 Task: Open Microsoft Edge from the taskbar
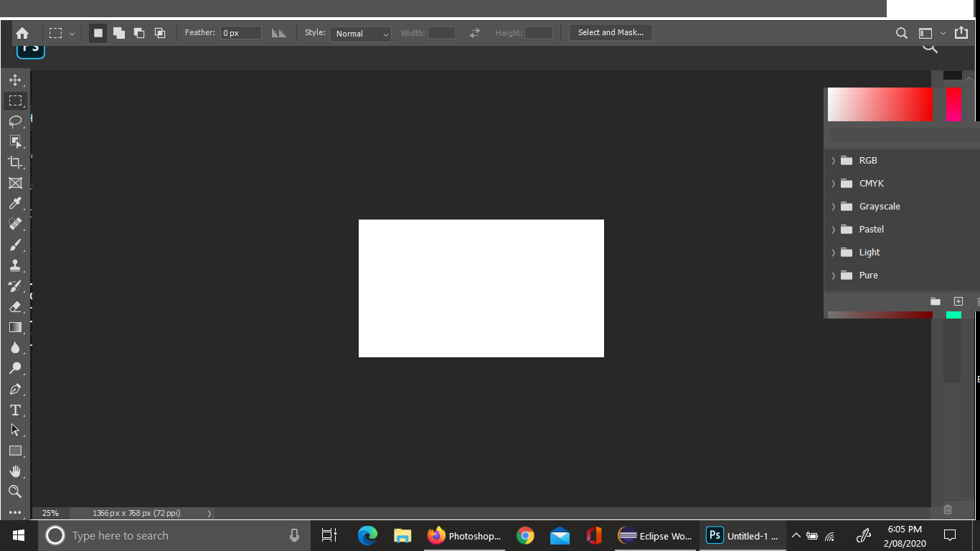coord(367,535)
